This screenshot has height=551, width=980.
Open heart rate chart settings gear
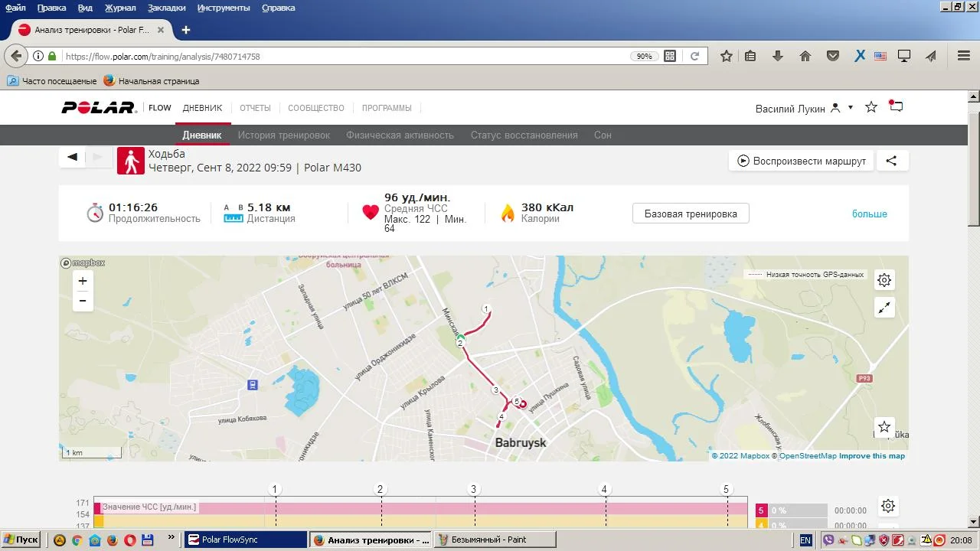tap(888, 506)
